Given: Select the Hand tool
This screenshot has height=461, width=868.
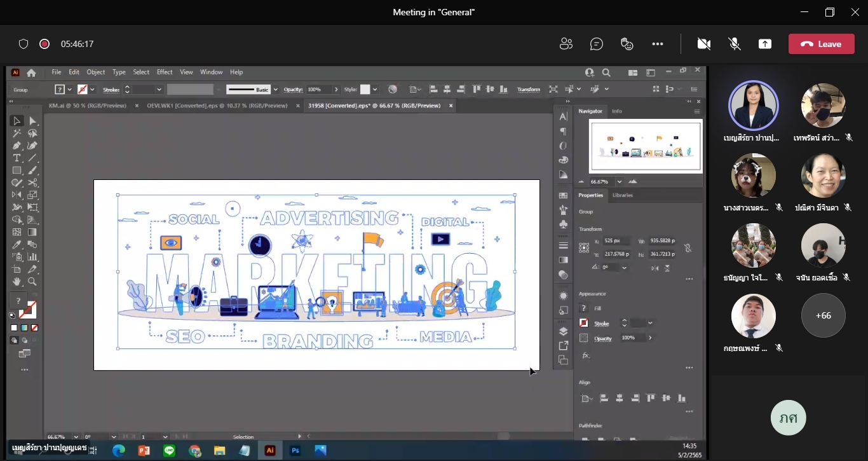Looking at the screenshot, I should pos(17,282).
